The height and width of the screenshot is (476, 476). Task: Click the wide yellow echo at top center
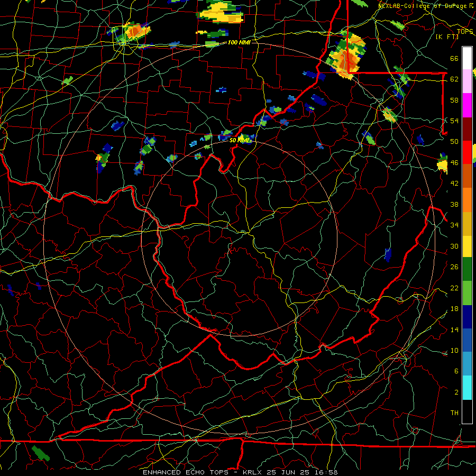tap(221, 14)
